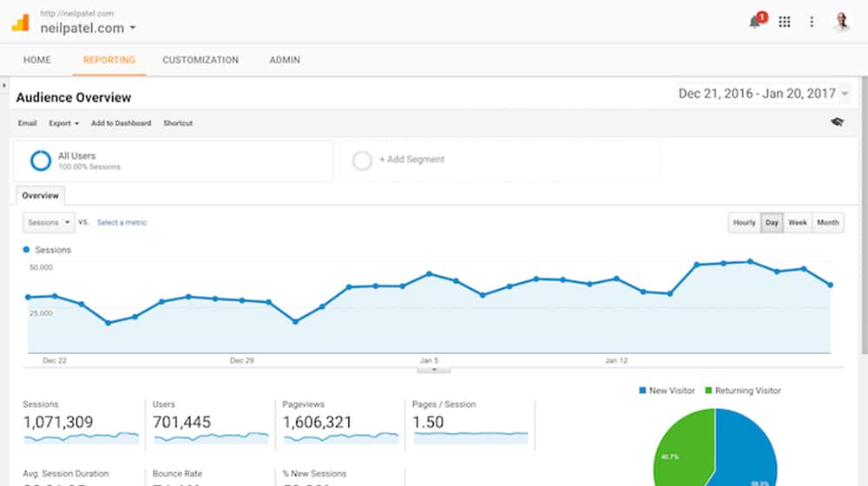Click the Pageviews sparkline chart

click(x=341, y=438)
